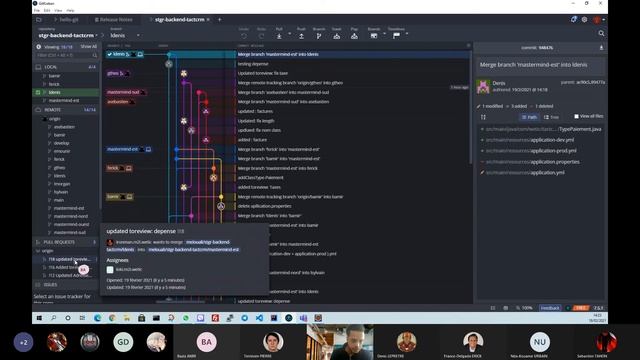
Task: Open the Timelines toolbar icon
Action: tap(396, 36)
